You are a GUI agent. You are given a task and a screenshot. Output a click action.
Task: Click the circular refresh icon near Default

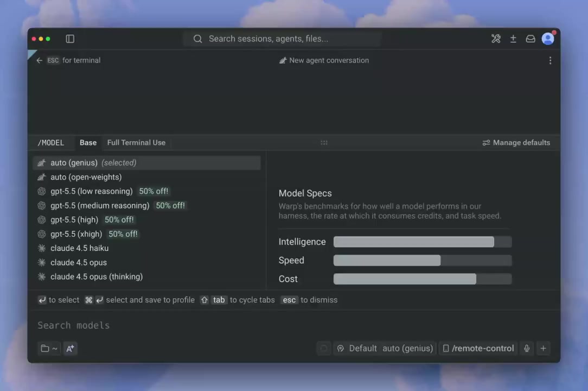click(x=324, y=348)
